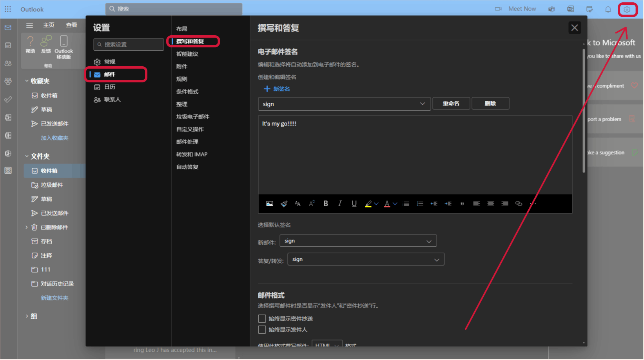Click 新签名 to add signature
This screenshot has height=360, width=644.
277,89
